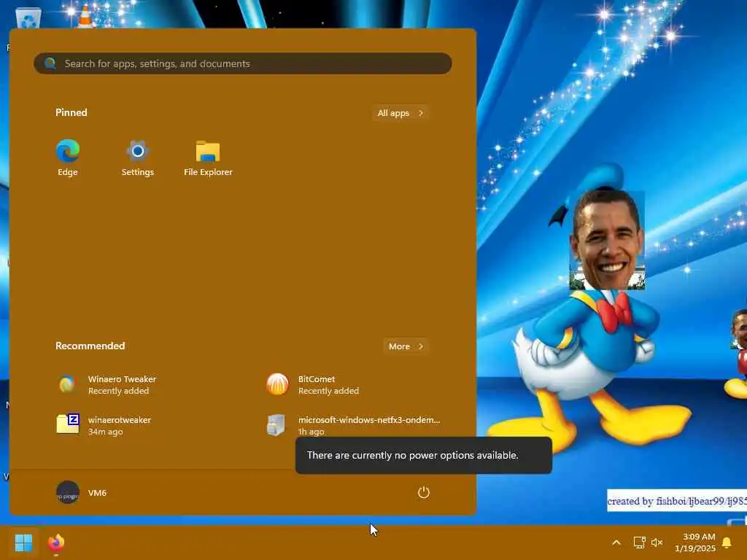Screen dimensions: 747x560
Task: Click the Recycle Bin desktop icon
Action: (x=28, y=19)
